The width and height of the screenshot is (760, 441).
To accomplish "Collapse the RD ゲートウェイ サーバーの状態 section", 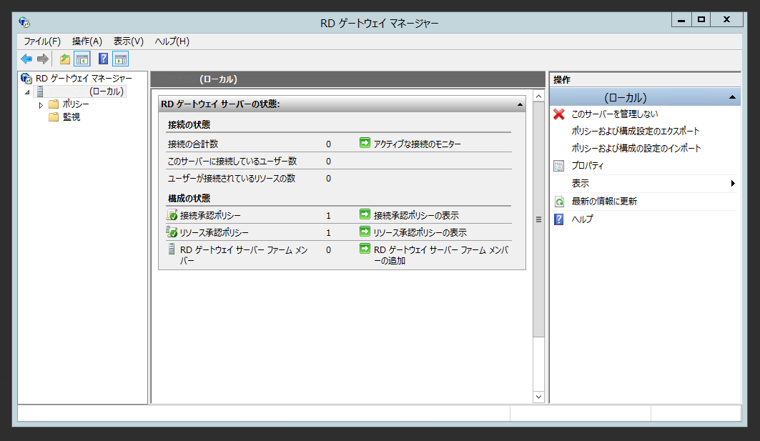I will click(520, 104).
